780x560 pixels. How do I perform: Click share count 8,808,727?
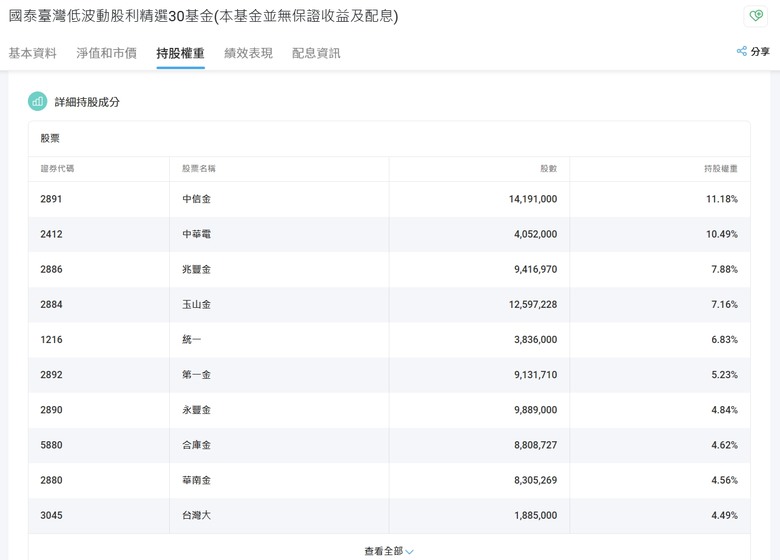536,445
